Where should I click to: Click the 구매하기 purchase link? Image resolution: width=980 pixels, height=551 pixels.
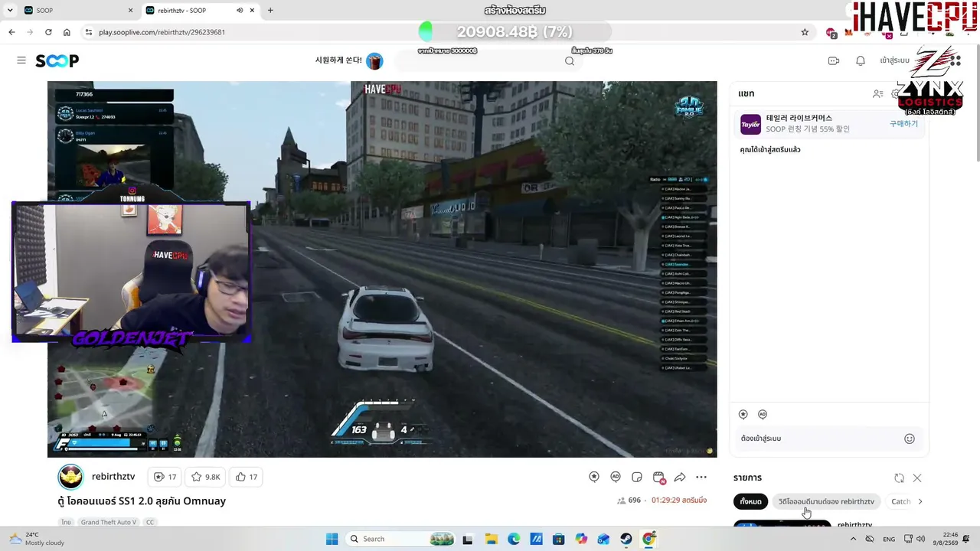click(x=903, y=123)
